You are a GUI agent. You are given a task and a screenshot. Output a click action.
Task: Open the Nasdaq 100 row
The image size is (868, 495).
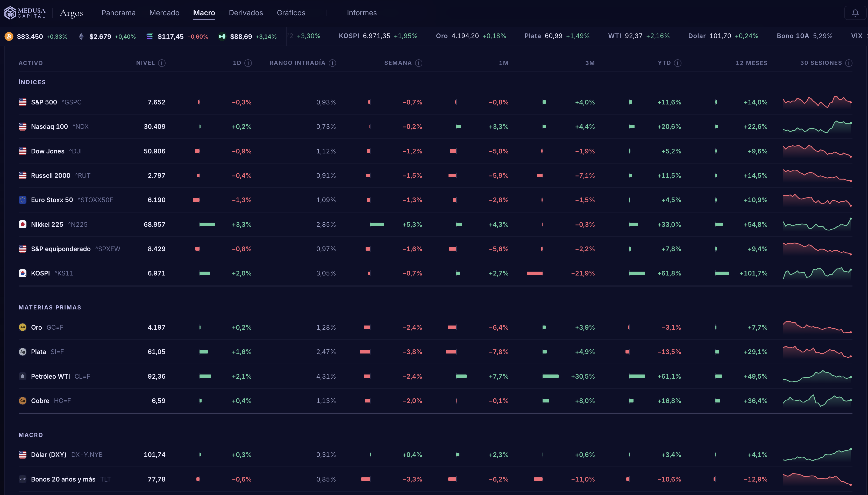pyautogui.click(x=435, y=126)
